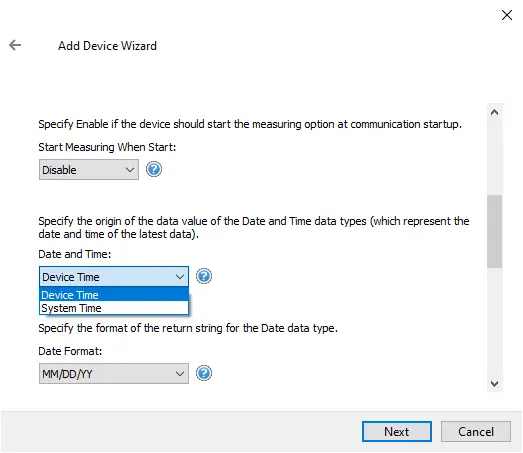This screenshot has width=523, height=453.
Task: Click the scrollbar down arrow
Action: click(495, 384)
